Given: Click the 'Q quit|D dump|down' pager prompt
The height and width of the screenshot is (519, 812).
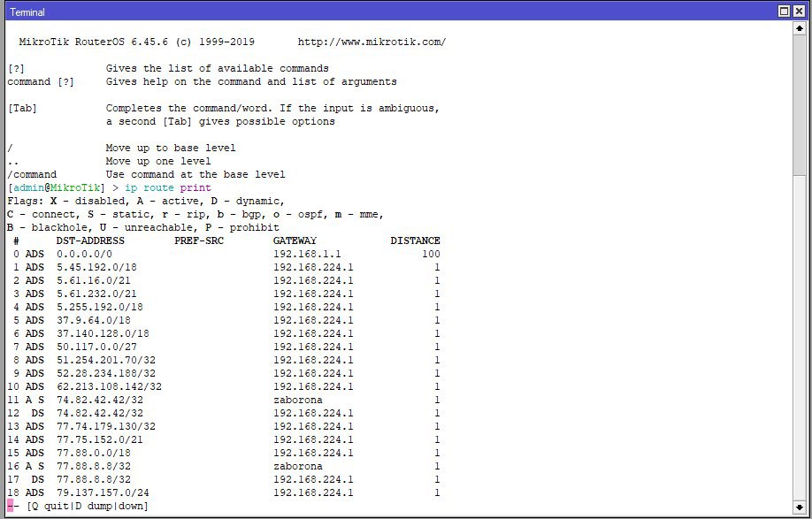Looking at the screenshot, I should [x=87, y=506].
